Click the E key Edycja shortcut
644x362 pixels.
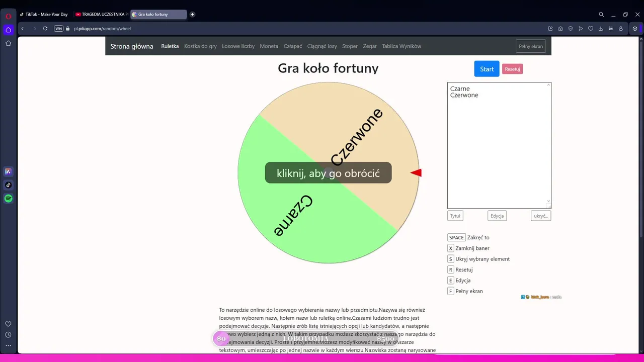[x=451, y=280]
